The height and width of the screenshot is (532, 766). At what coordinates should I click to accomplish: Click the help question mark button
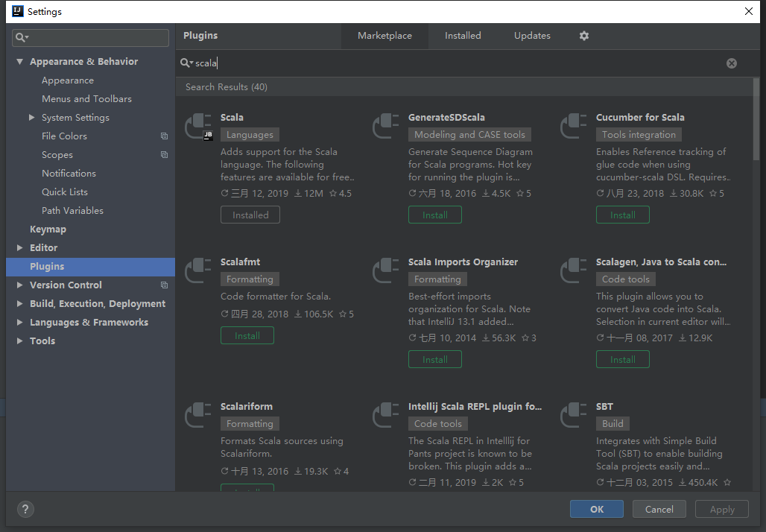coord(25,509)
